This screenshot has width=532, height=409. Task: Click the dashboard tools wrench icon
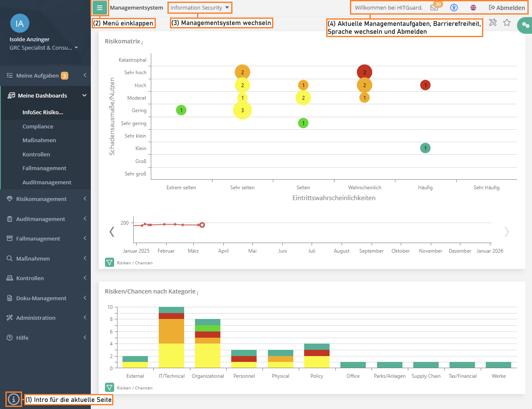point(493,23)
